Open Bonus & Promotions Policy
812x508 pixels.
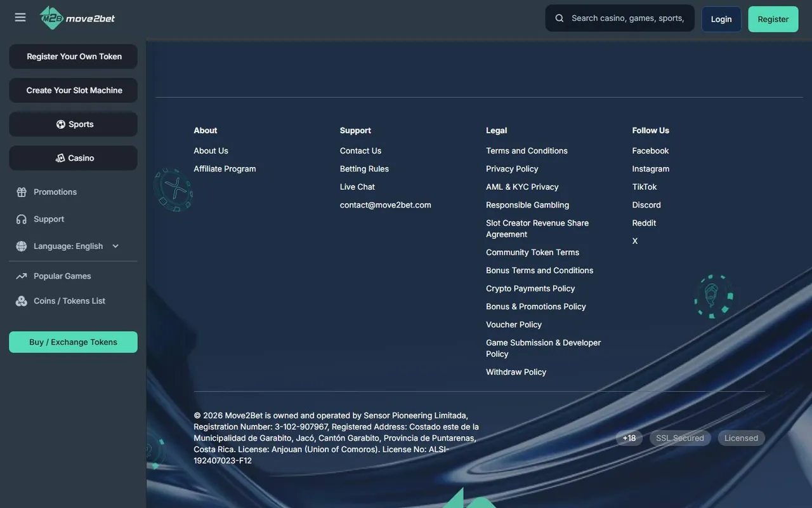point(535,307)
